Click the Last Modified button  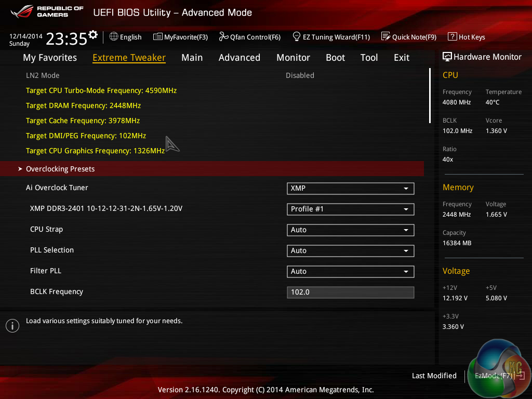click(434, 376)
